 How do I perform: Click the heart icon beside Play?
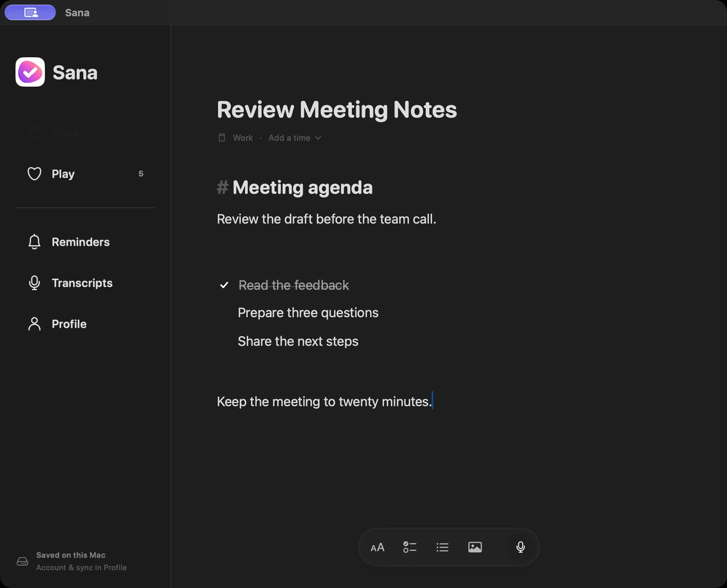pos(35,173)
